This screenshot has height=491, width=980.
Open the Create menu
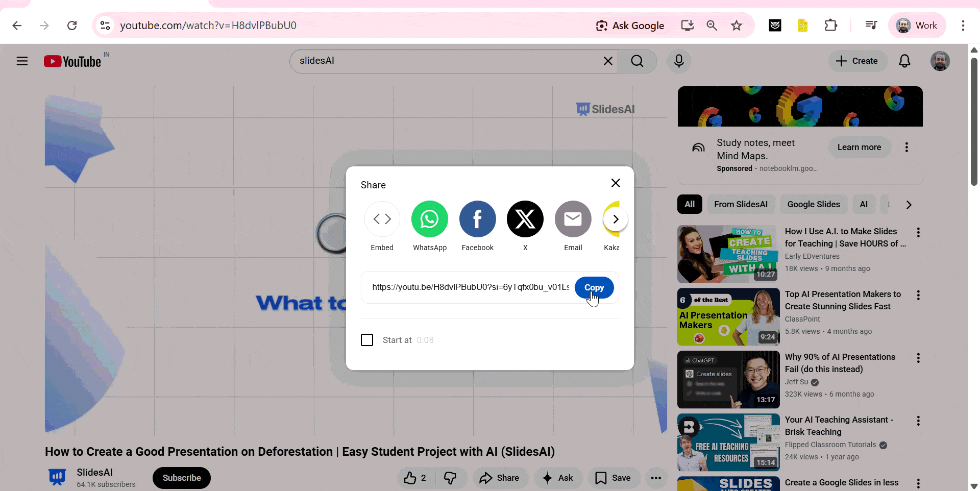click(x=857, y=61)
